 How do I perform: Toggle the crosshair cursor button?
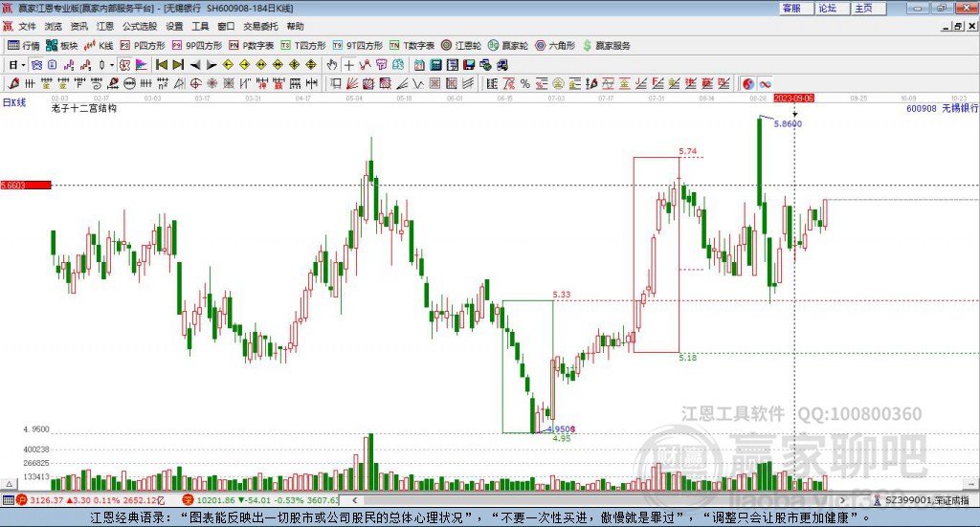point(348,65)
